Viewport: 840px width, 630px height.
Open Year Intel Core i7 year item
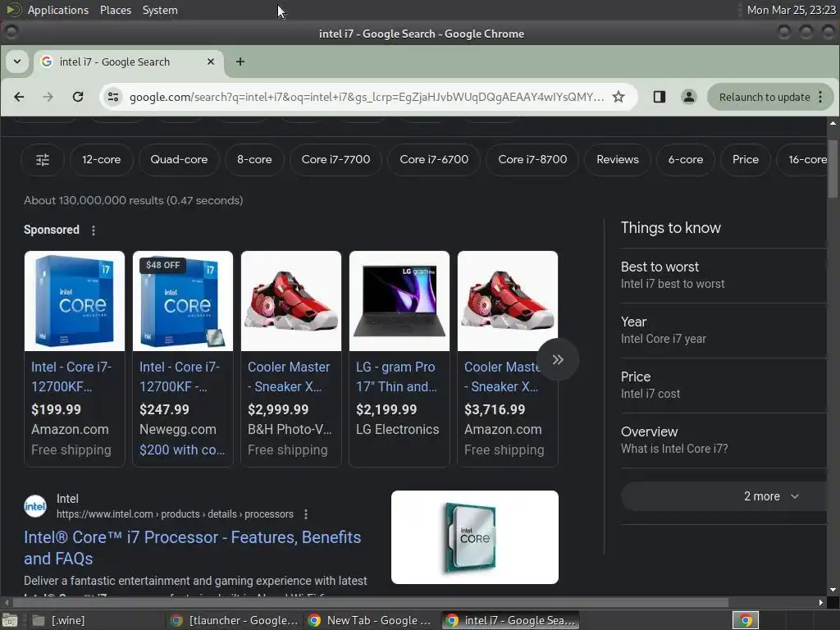tap(724, 330)
